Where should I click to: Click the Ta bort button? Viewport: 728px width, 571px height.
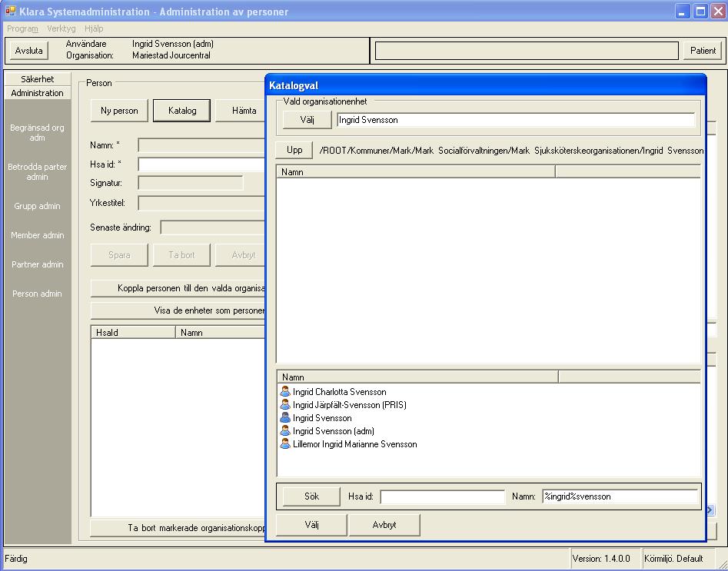tap(181, 255)
